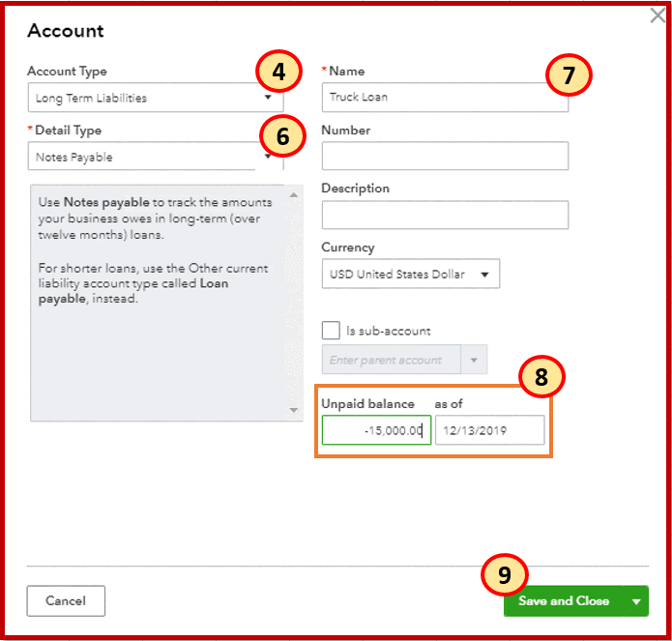The width and height of the screenshot is (672, 641).
Task: Click the Unpaid balance amount field
Action: point(376,431)
